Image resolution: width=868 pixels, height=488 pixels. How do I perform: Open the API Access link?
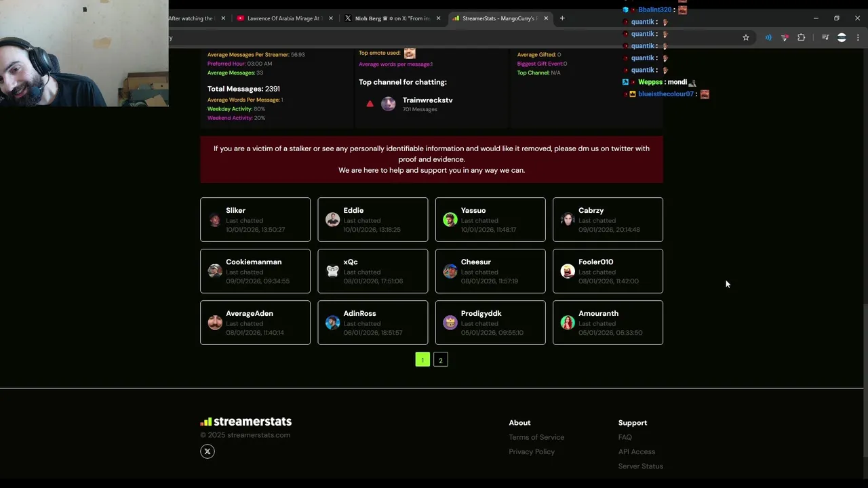[637, 451]
